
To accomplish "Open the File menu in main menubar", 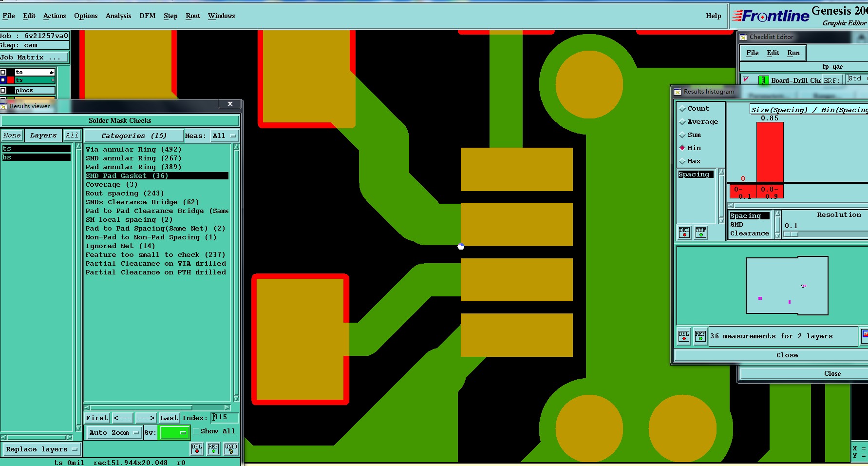I will pyautogui.click(x=8, y=16).
